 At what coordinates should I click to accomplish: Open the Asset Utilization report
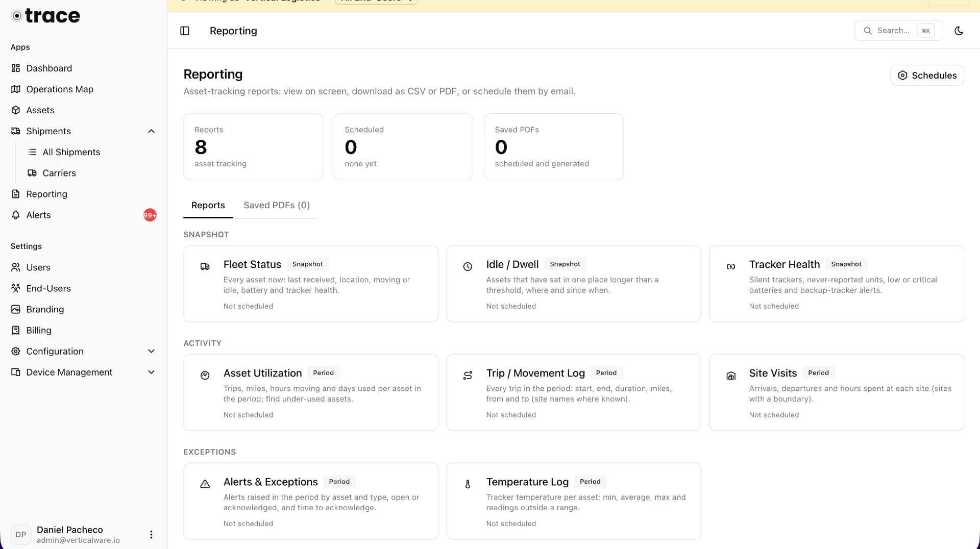tap(311, 392)
